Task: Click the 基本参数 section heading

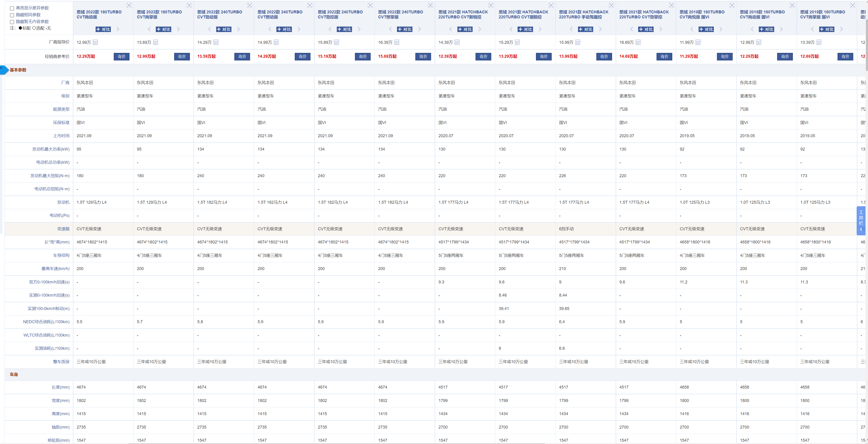Action: coord(18,70)
